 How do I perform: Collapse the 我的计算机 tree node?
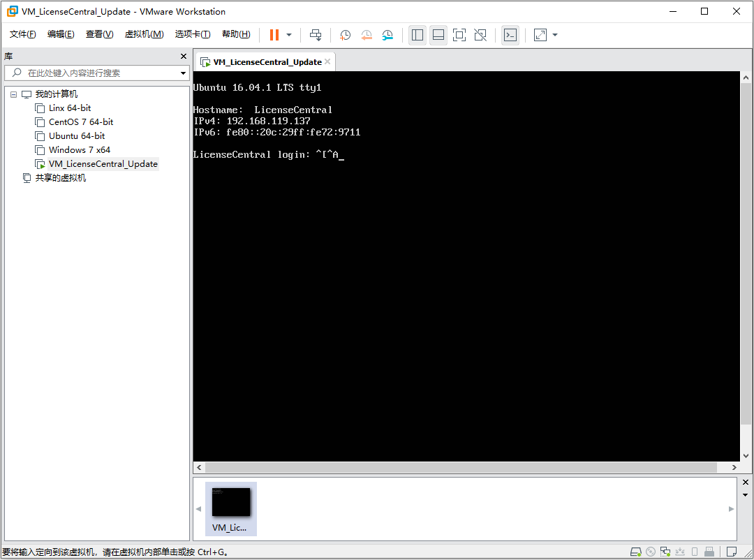(13, 94)
